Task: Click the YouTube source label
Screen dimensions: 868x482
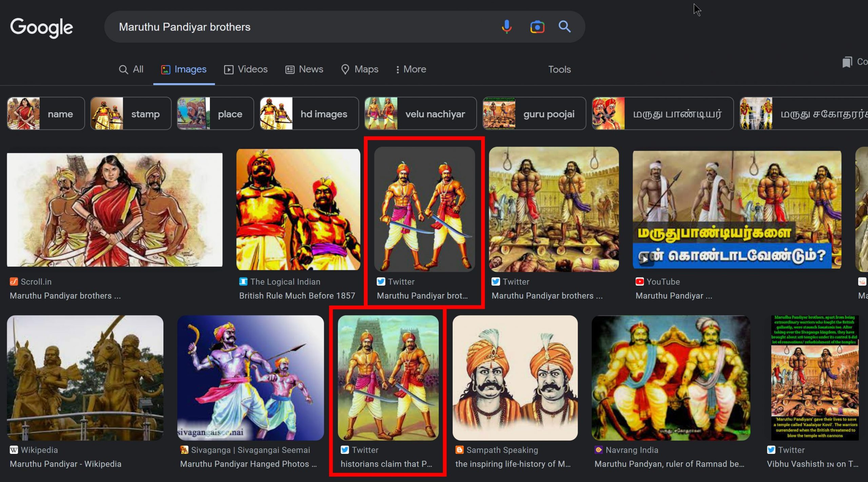Action: tap(663, 282)
